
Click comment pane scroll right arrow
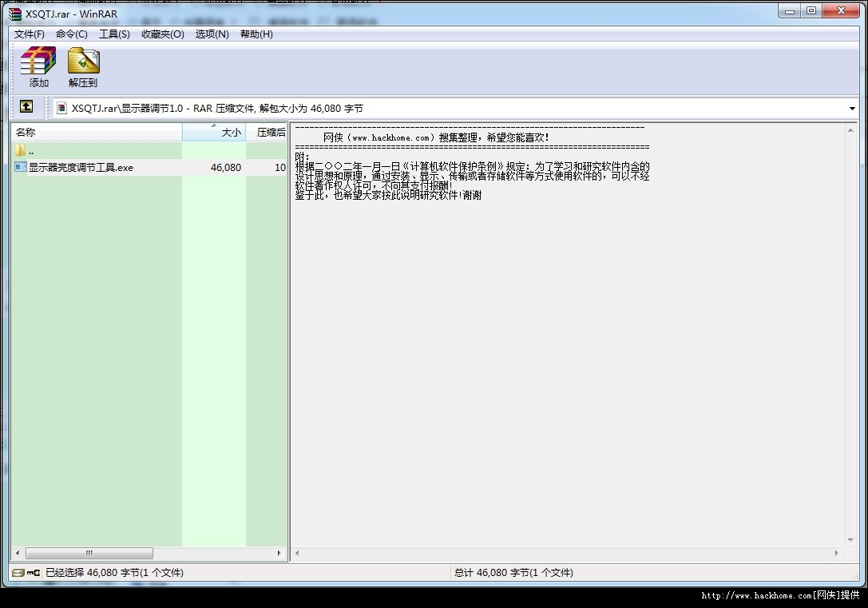(836, 553)
